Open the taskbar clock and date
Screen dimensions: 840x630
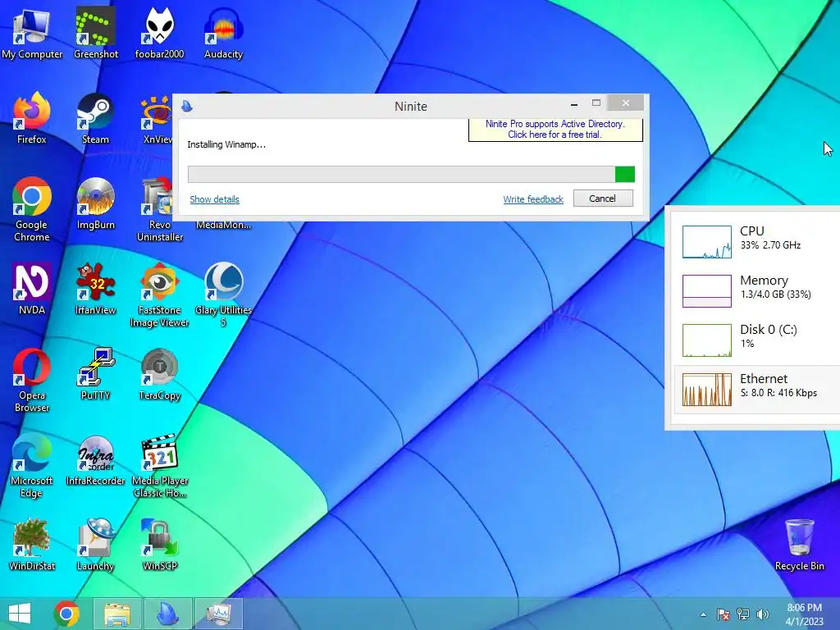point(804,614)
